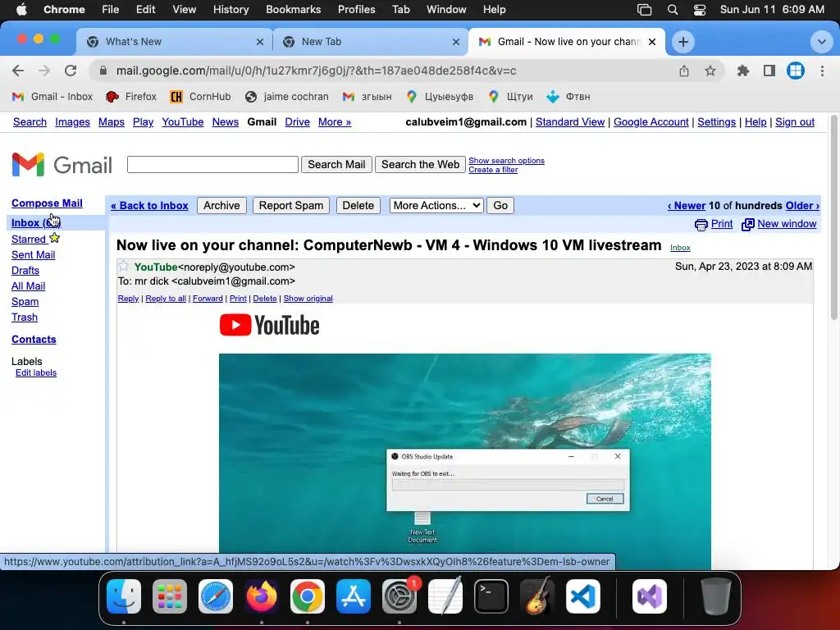Screen dimensions: 840x630
Task: Click Show original link
Action: coord(308,299)
